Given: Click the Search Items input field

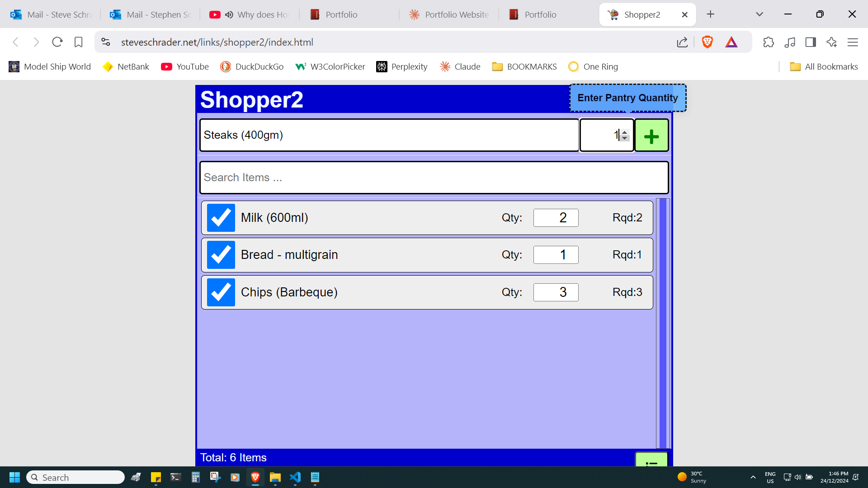Looking at the screenshot, I should pos(434,177).
